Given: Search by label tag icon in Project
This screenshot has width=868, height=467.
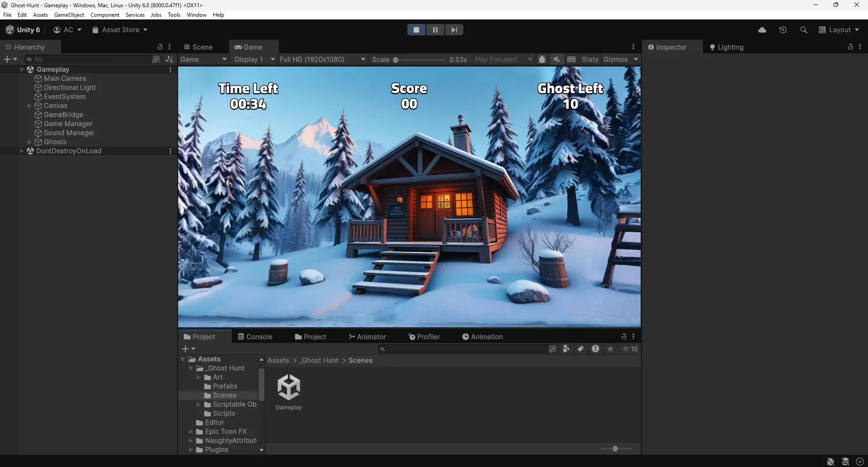Looking at the screenshot, I should [x=581, y=349].
